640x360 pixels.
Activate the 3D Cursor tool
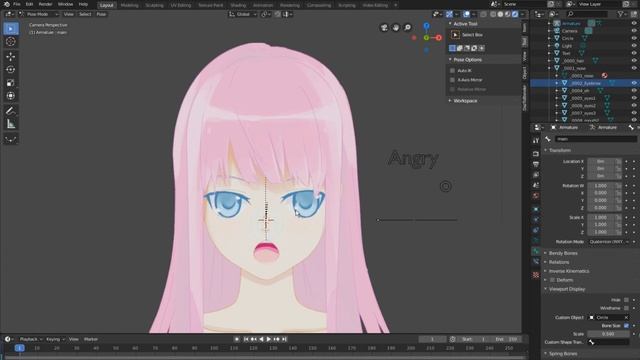pyautogui.click(x=11, y=42)
